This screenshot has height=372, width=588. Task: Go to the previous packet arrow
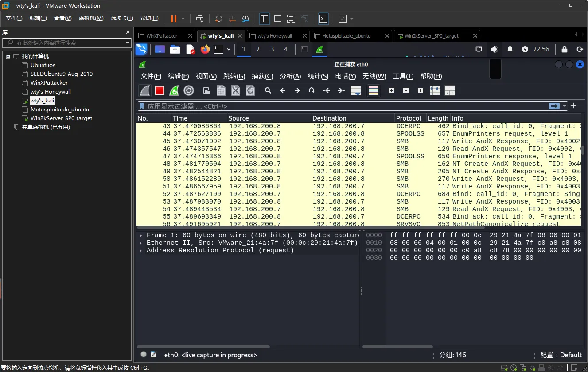tap(283, 90)
